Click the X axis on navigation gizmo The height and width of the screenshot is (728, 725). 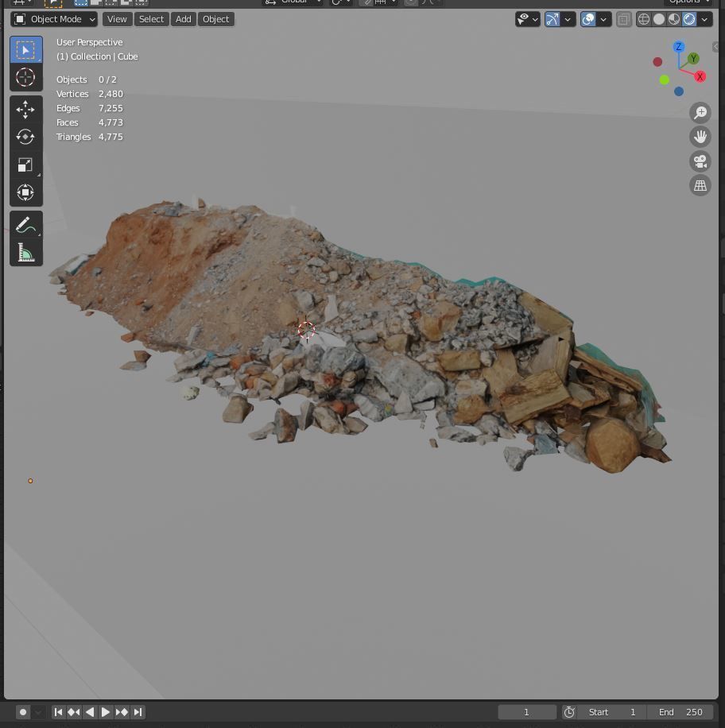click(x=700, y=76)
